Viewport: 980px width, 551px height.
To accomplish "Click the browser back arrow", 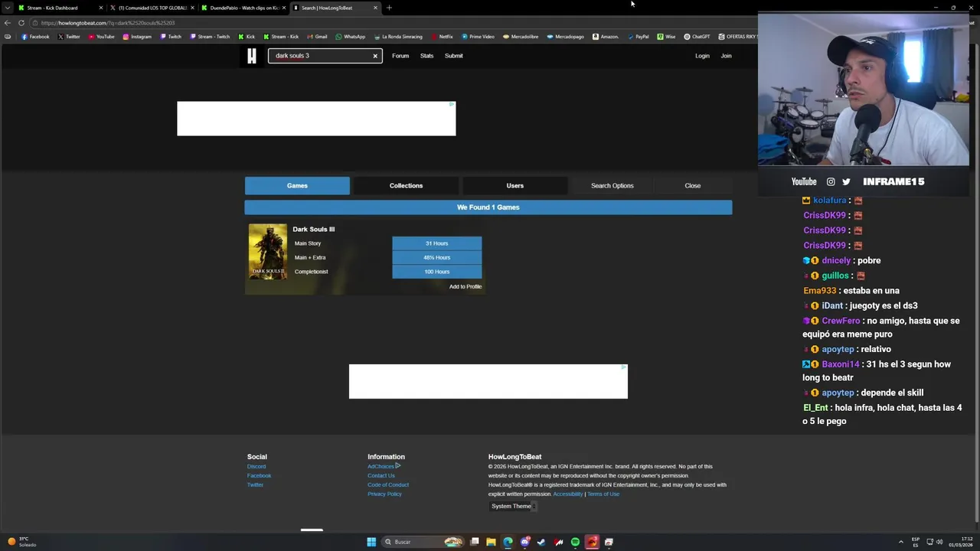I will [x=8, y=23].
